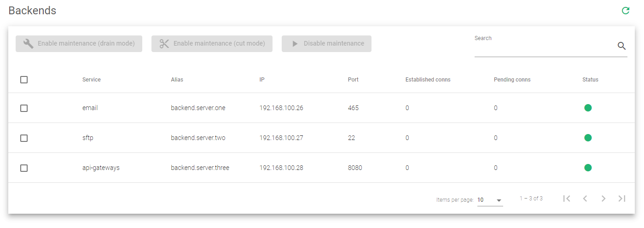Click the Service column header
The image size is (644, 228).
tap(92, 80)
